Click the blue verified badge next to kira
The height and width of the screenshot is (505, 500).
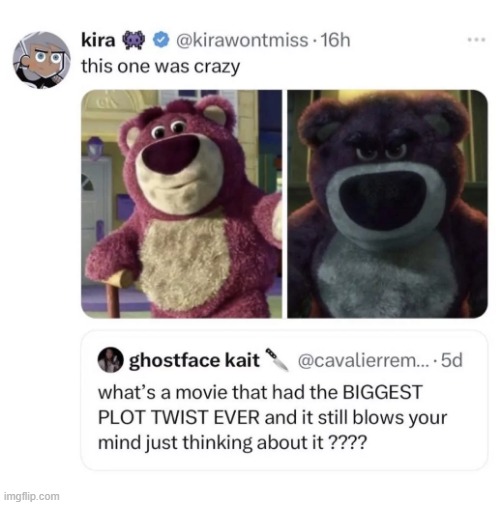click(x=161, y=41)
